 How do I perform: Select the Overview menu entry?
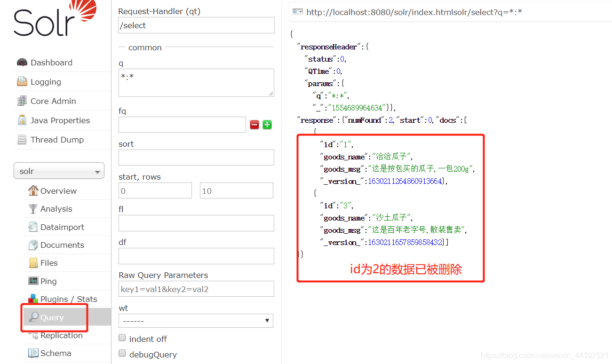coord(58,191)
